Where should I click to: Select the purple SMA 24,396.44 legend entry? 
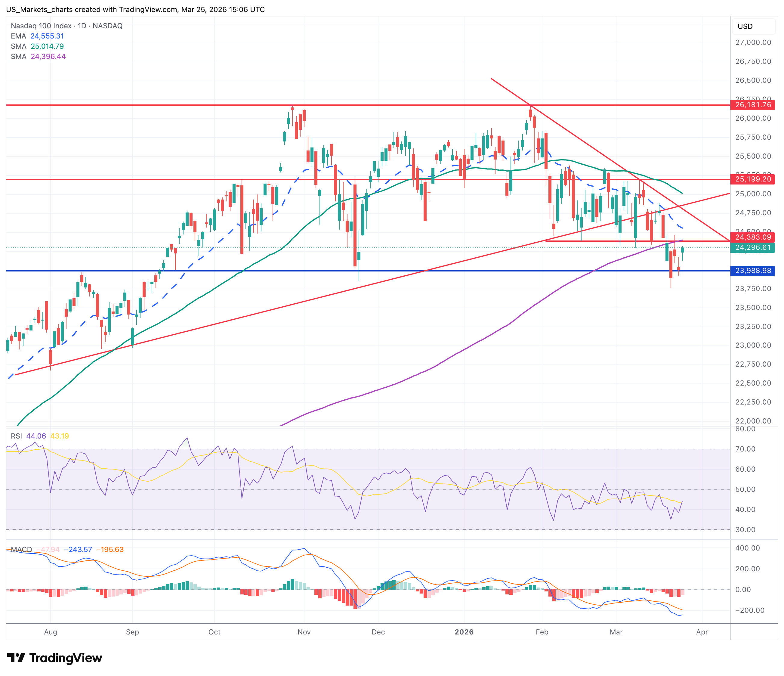point(38,56)
